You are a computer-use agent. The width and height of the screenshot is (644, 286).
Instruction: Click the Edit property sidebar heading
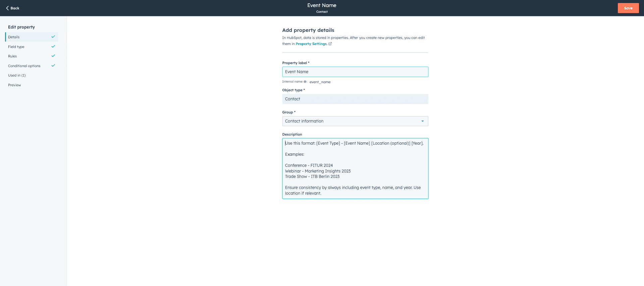tap(21, 27)
